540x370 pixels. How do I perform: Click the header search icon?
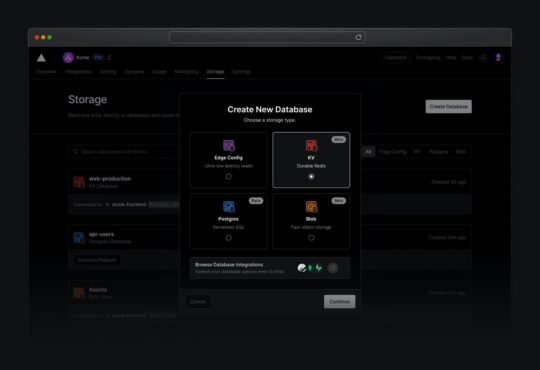(483, 58)
